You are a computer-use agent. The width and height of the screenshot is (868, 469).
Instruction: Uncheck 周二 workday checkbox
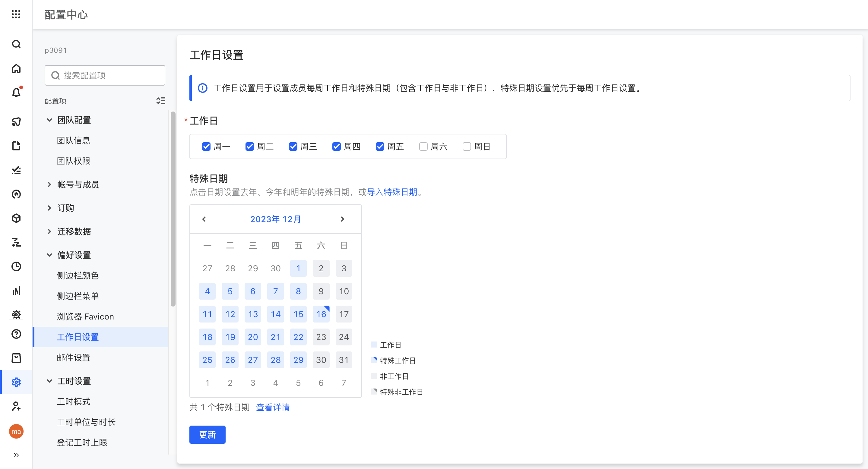[250, 147]
